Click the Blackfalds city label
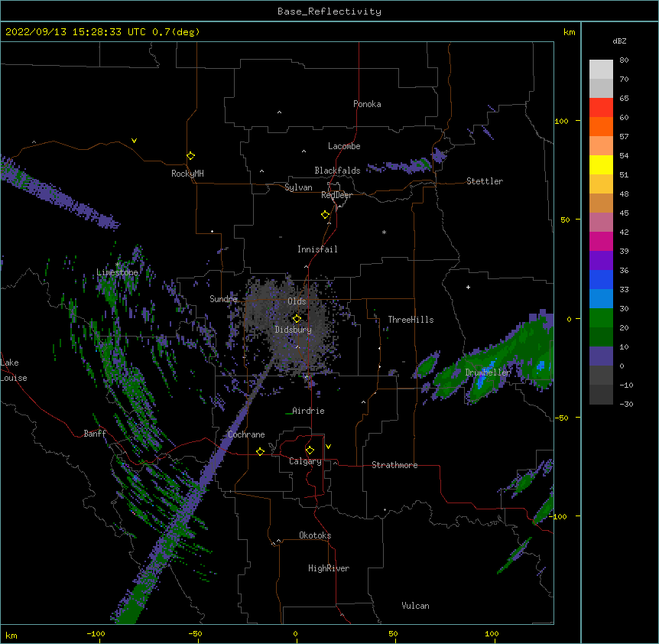The width and height of the screenshot is (659, 644). (337, 171)
